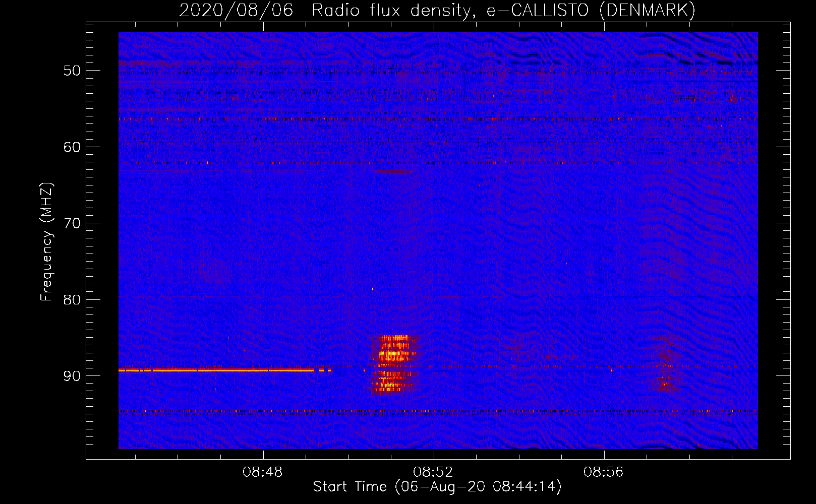This screenshot has width=816, height=504.
Task: Select the 50 MHz frequency tick label
Action: coord(72,71)
